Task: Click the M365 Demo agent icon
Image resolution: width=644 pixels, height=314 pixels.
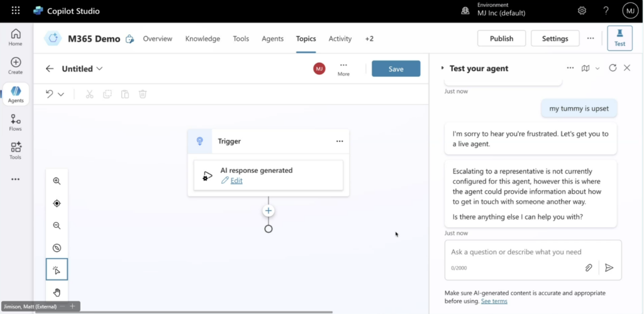Action: (x=53, y=38)
